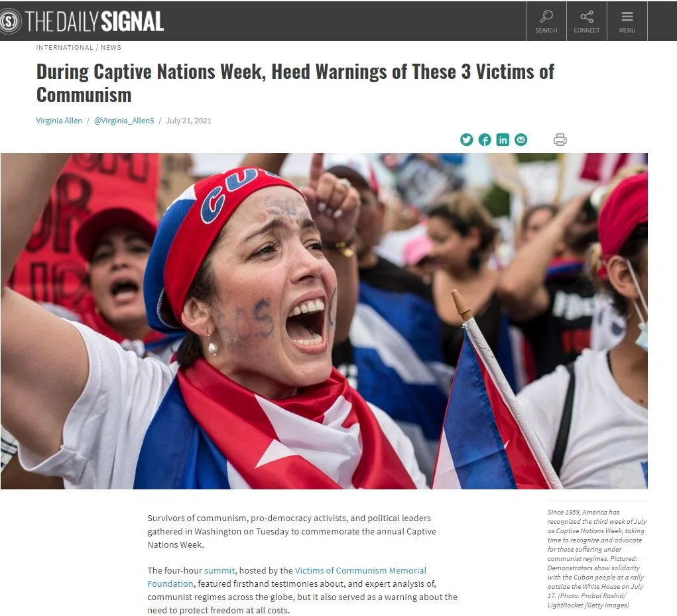Click the July 21, 2021 date

pyautogui.click(x=189, y=121)
